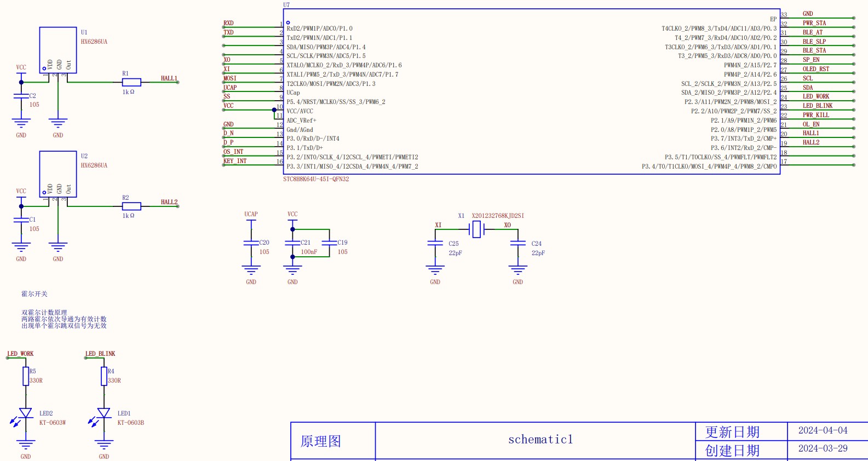Select resistor R5 330R symbol

pyautogui.click(x=26, y=376)
